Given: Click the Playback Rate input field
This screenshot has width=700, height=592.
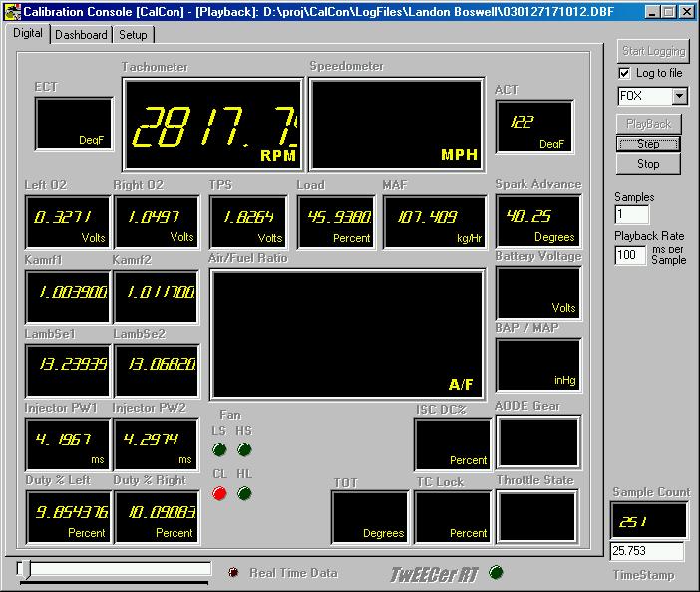Looking at the screenshot, I should click(629, 254).
